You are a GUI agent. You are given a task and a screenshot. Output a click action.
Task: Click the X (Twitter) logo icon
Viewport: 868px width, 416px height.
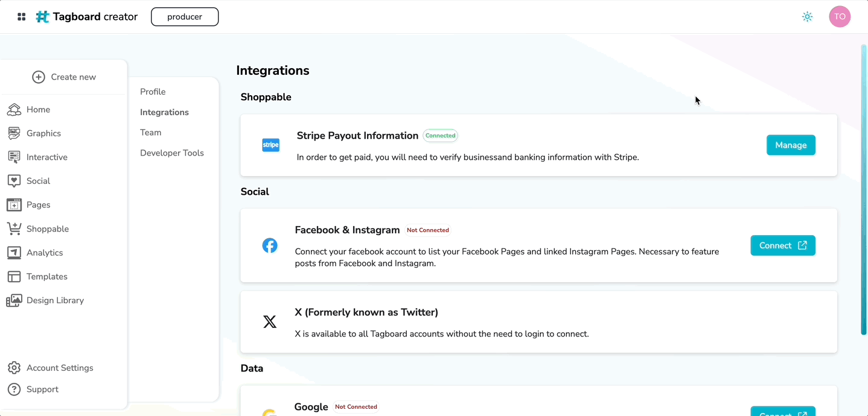[x=270, y=322]
